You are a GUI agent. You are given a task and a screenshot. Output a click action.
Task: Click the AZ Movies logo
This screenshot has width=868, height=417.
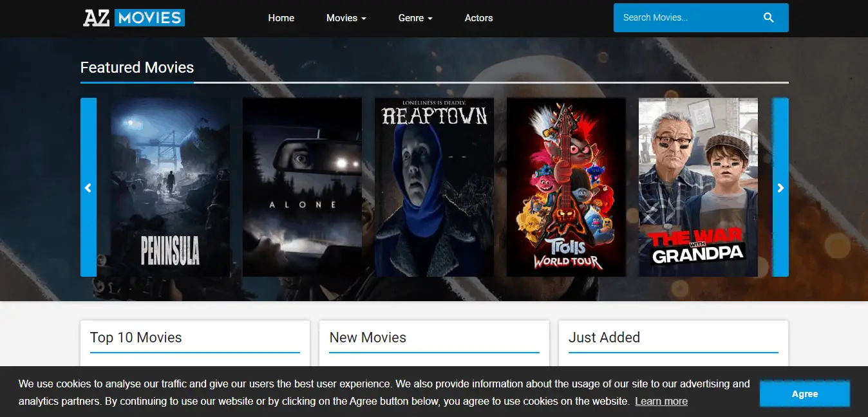134,17
